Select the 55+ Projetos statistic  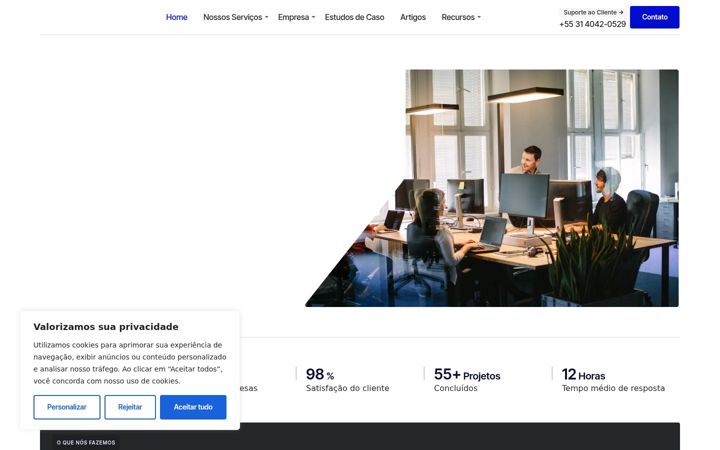pyautogui.click(x=467, y=374)
